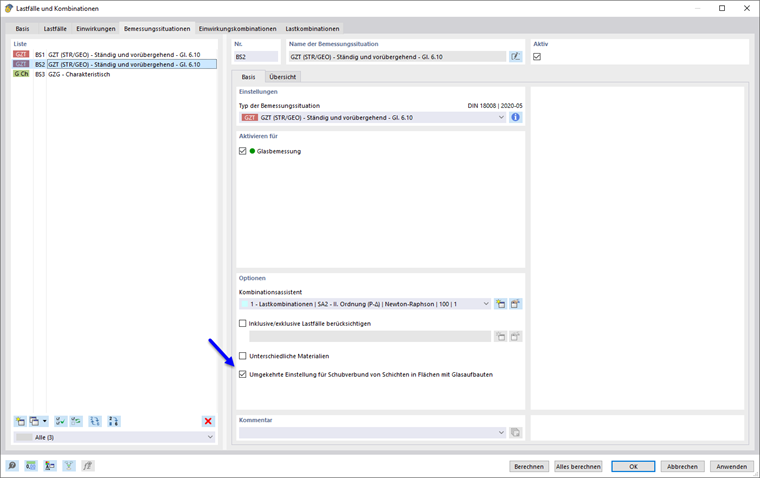Open the arrow next to the copy icon
Image resolution: width=760 pixels, height=478 pixels.
[45, 421]
